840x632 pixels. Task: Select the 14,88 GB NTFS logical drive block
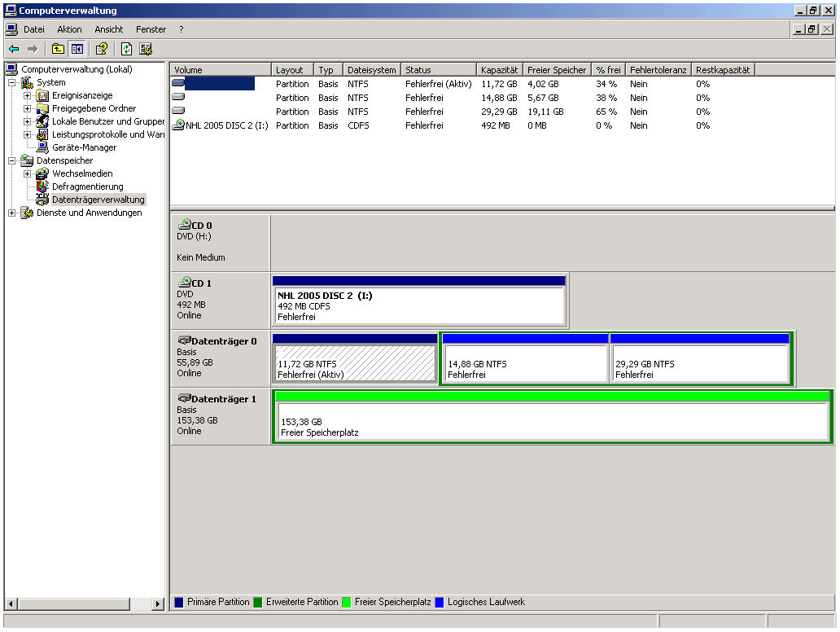(x=525, y=358)
